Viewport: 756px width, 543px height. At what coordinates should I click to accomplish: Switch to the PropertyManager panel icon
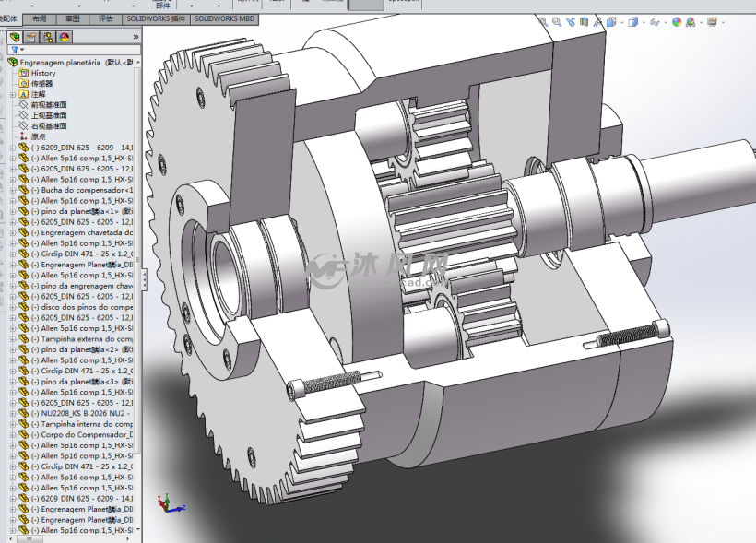31,37
